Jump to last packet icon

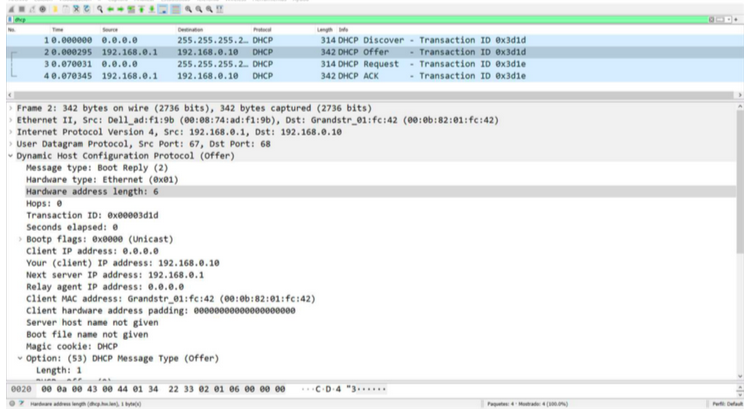click(152, 9)
